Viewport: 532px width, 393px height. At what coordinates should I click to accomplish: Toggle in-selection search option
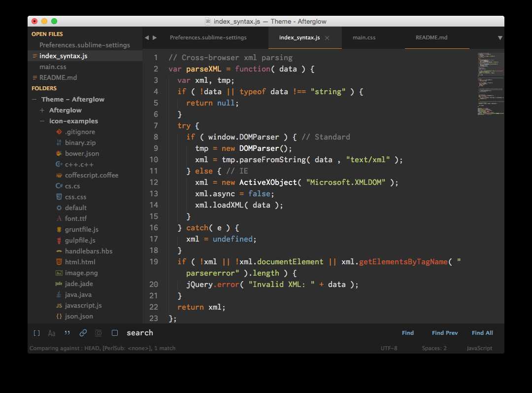tap(99, 333)
